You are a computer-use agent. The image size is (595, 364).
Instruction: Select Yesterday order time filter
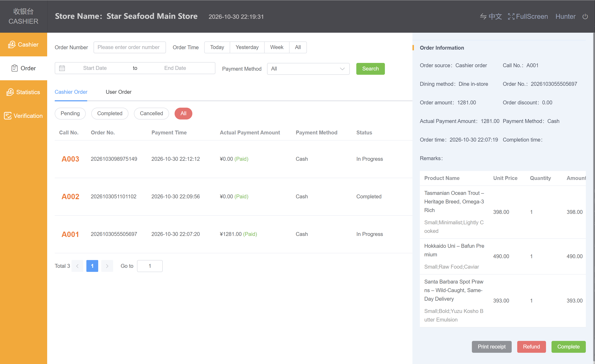(247, 47)
